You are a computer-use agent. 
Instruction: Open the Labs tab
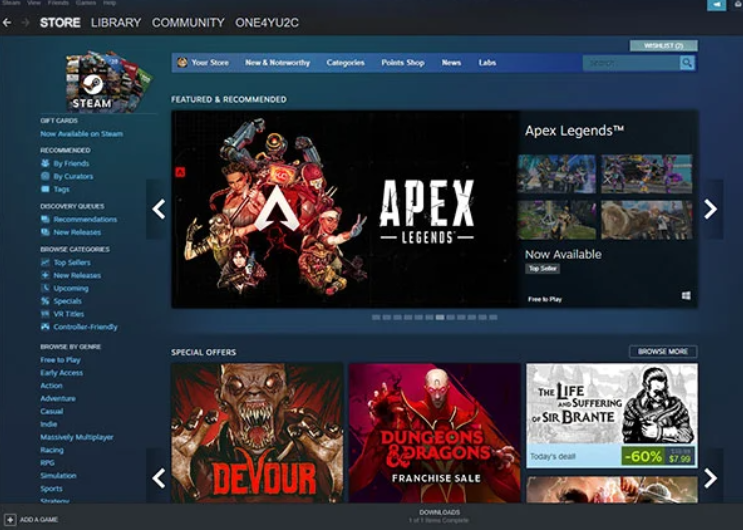(487, 62)
